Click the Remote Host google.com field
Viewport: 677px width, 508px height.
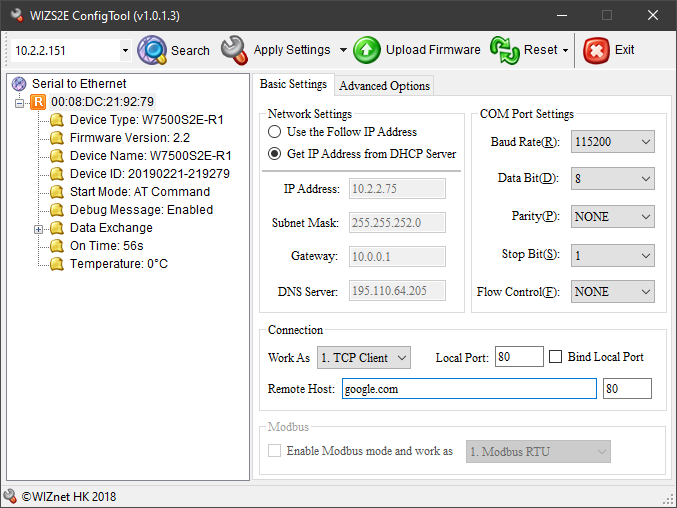coord(469,388)
